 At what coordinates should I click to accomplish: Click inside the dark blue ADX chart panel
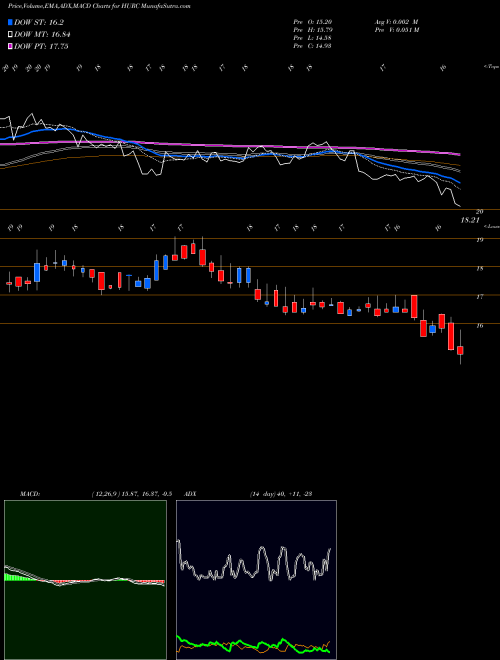click(256, 580)
